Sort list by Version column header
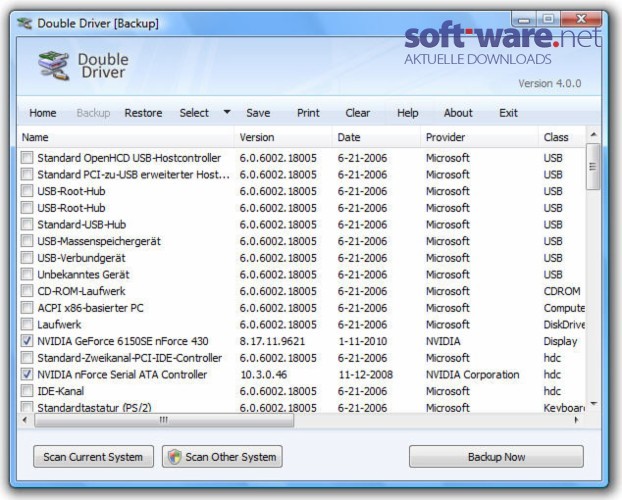 [283, 137]
